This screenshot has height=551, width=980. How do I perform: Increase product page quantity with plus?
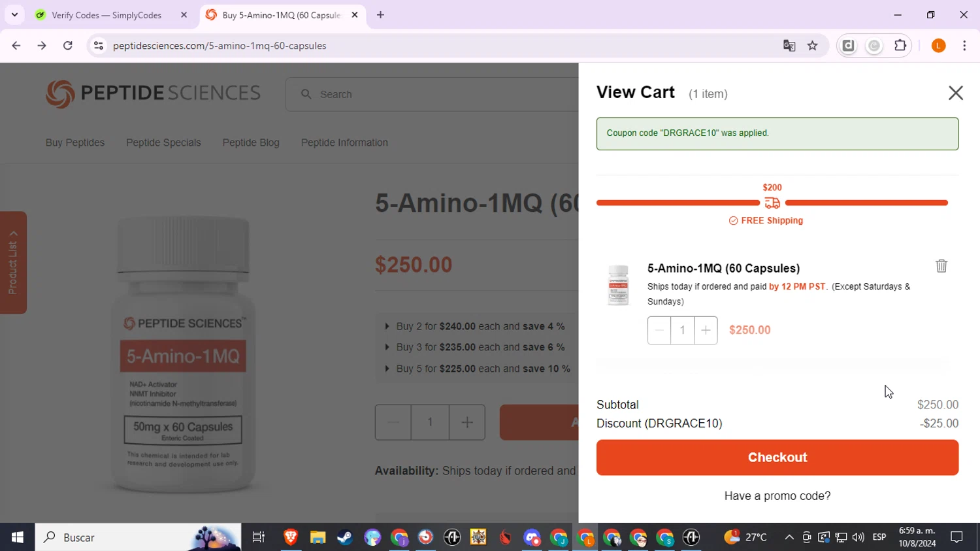coord(466,422)
